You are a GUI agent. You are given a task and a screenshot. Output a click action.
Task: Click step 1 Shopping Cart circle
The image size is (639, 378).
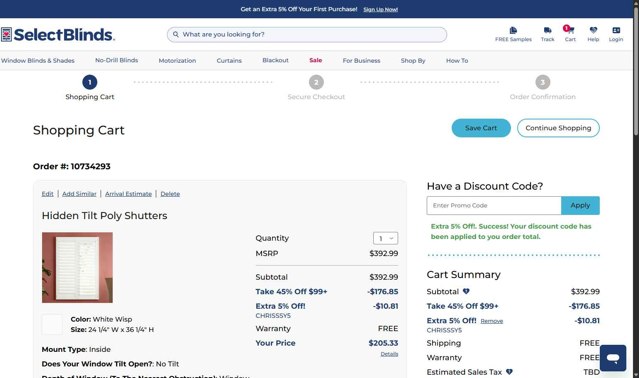pyautogui.click(x=90, y=82)
